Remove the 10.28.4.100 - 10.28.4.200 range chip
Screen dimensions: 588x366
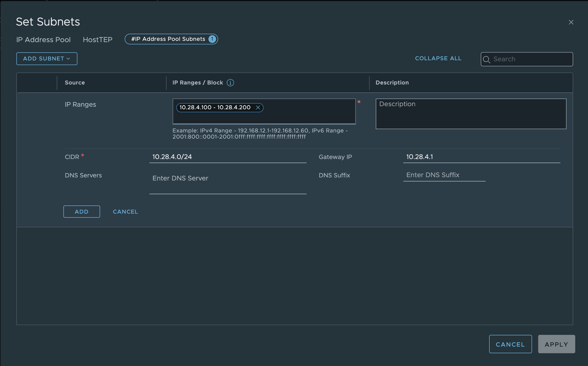click(x=258, y=107)
